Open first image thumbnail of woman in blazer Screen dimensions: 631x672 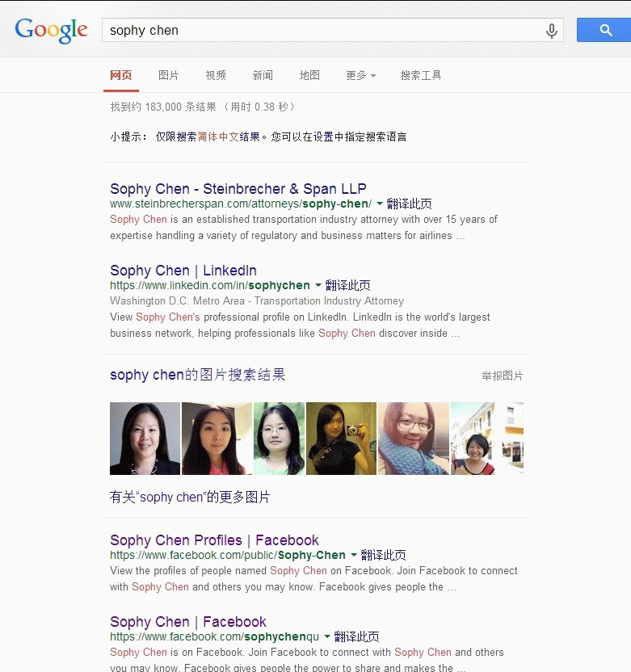145,439
